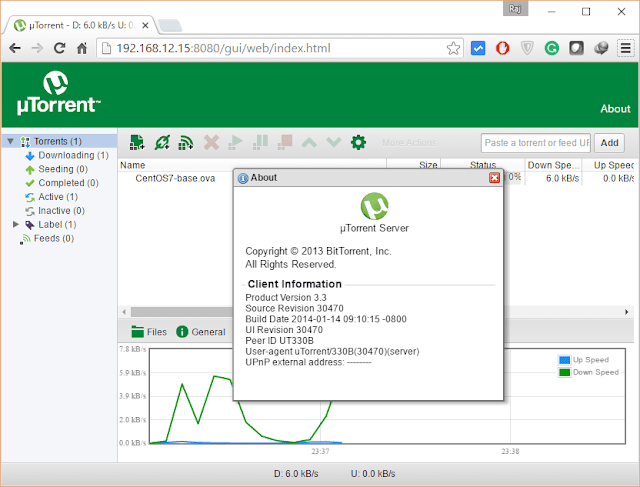Select Inactive (0) category
Screen dimensions: 640x487
click(61, 211)
